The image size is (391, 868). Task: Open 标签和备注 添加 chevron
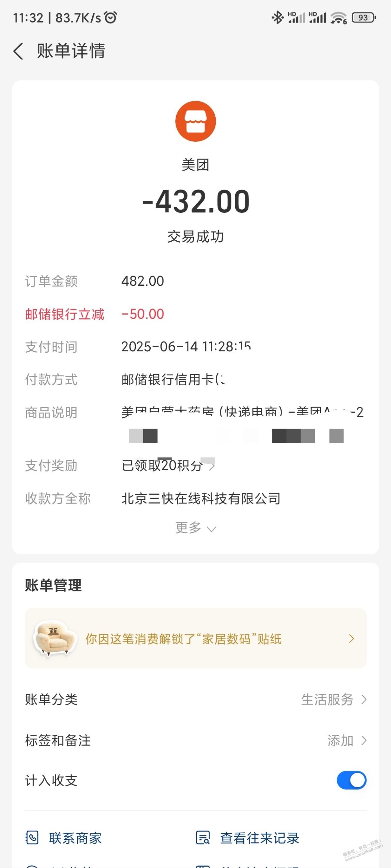pyautogui.click(x=364, y=740)
